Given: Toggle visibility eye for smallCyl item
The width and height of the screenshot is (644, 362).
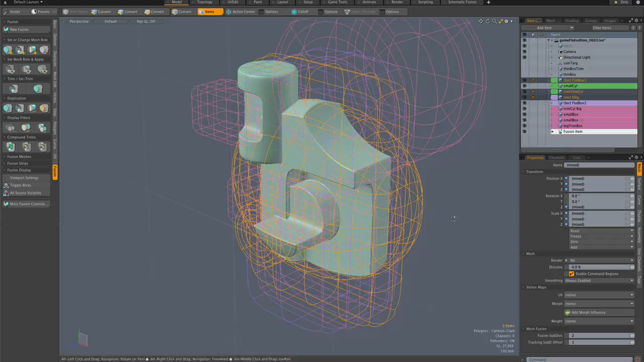Looking at the screenshot, I should [524, 86].
